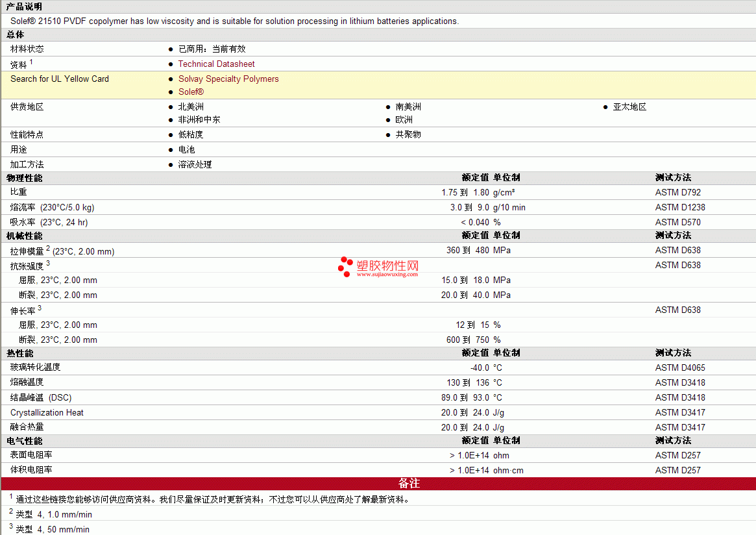The width and height of the screenshot is (756, 535).
Task: Click the Solef® link
Action: coord(191,92)
